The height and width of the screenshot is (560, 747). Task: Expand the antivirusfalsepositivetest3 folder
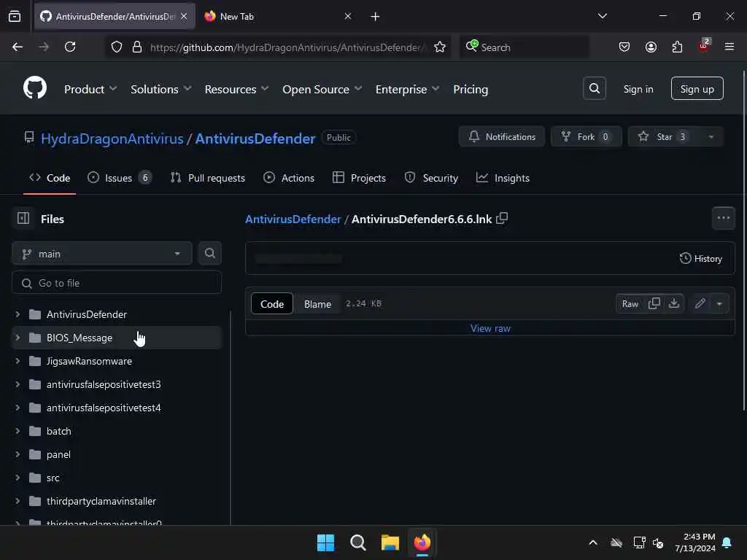pos(18,384)
